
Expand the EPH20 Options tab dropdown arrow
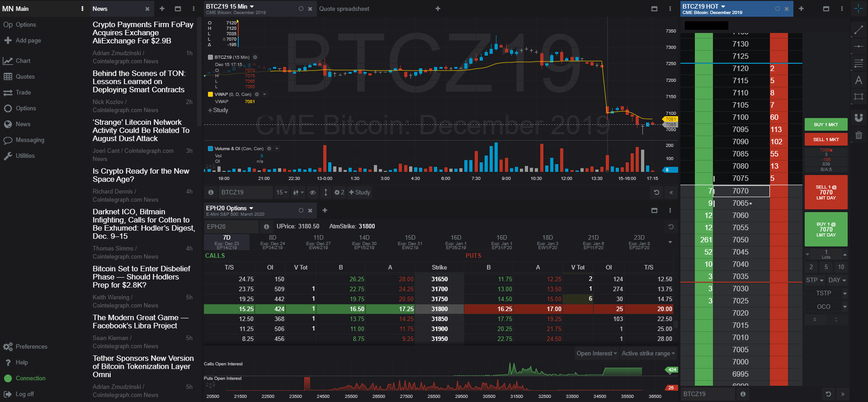(251, 208)
